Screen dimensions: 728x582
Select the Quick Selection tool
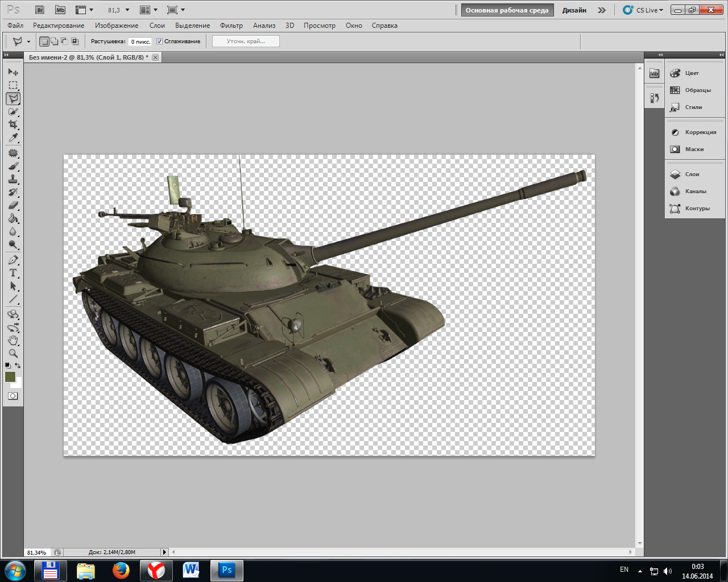click(13, 112)
